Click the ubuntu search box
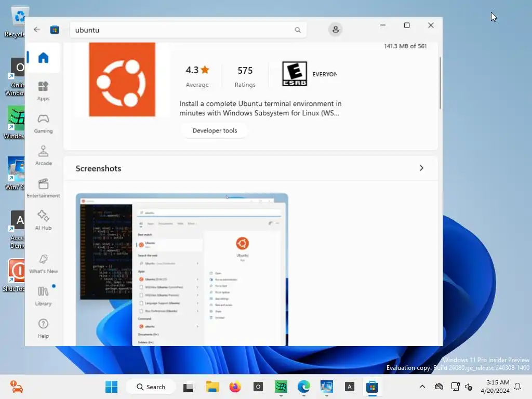 click(188, 30)
